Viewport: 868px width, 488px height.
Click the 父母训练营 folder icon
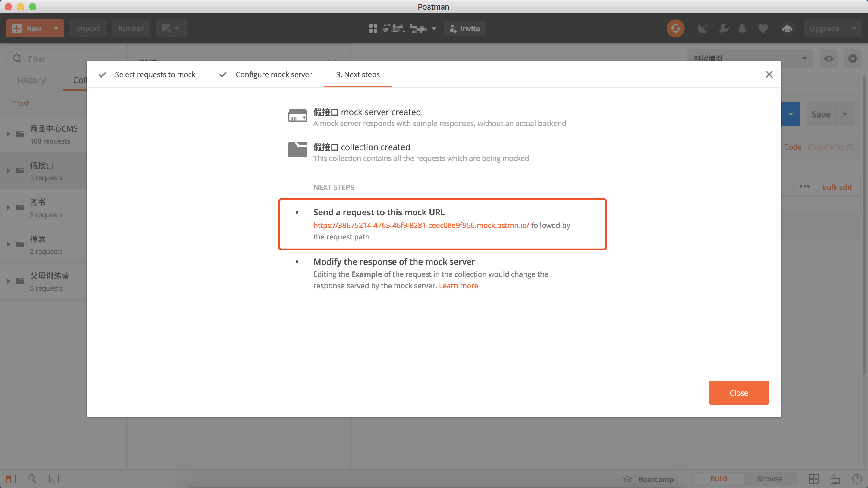(x=20, y=281)
